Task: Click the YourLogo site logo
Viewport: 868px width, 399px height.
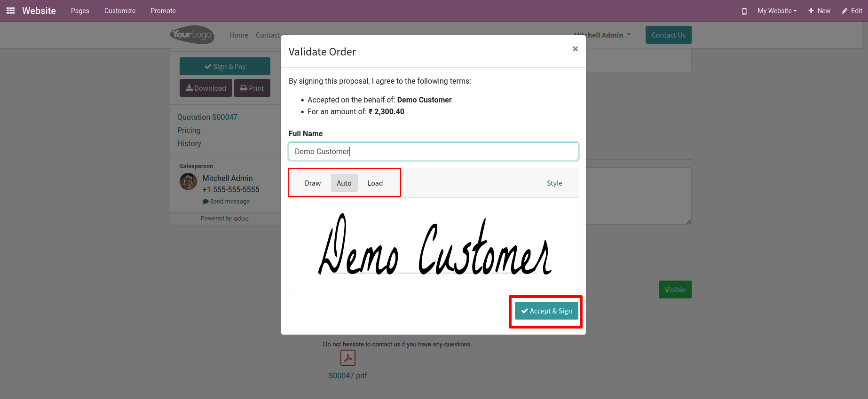Action: pyautogui.click(x=192, y=35)
